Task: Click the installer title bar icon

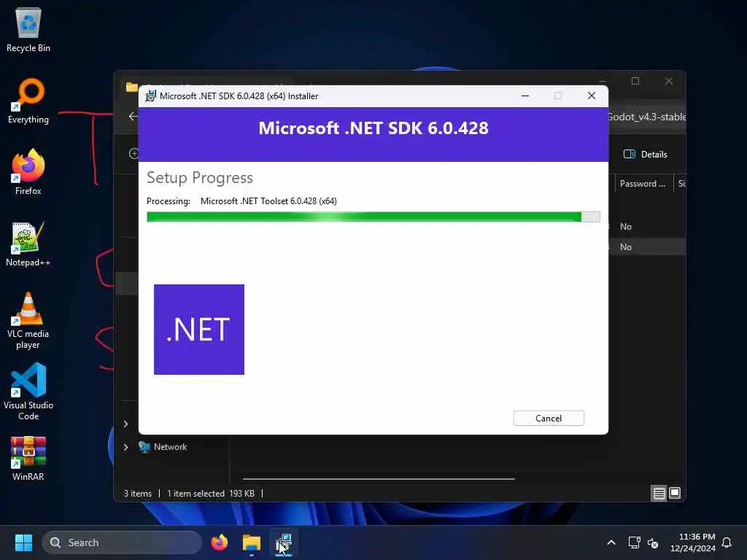Action: pyautogui.click(x=150, y=96)
